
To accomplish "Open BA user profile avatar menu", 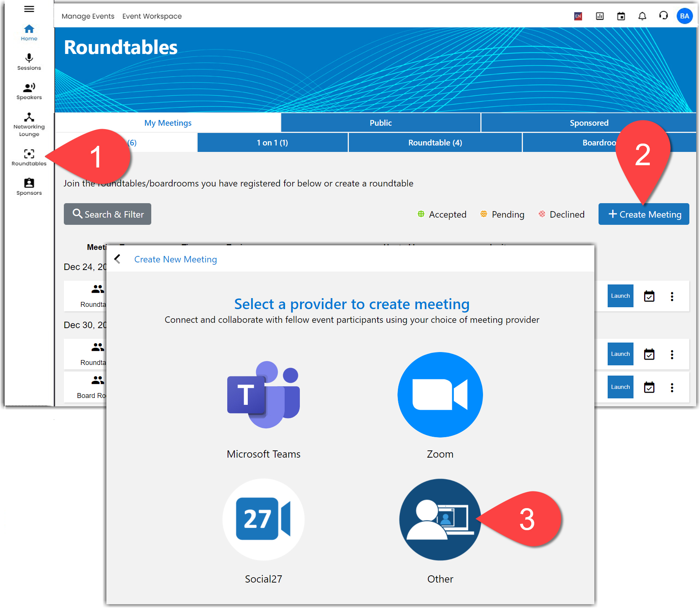I will point(684,16).
